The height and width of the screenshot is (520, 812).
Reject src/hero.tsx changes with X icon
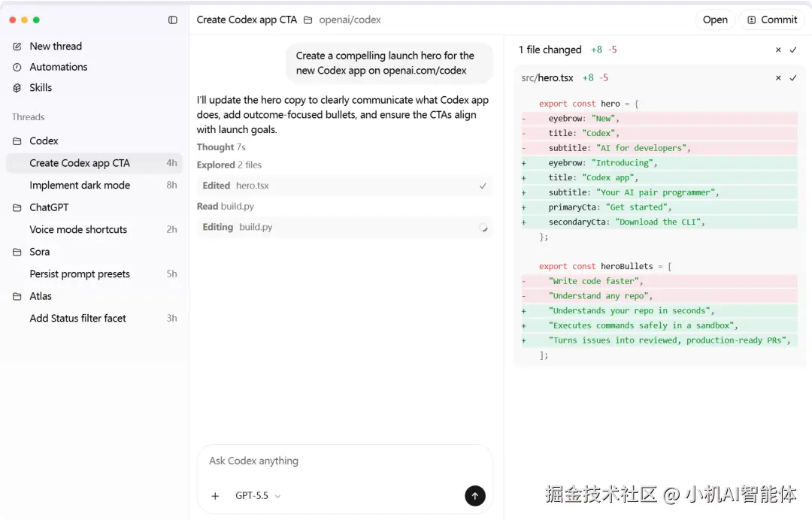(x=778, y=78)
